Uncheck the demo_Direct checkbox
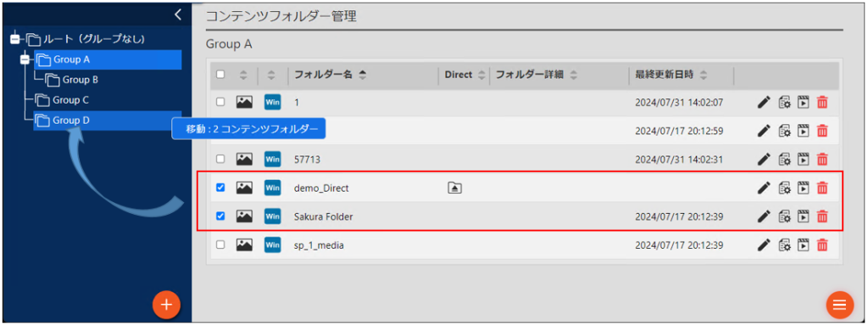868x326 pixels. pyautogui.click(x=220, y=188)
